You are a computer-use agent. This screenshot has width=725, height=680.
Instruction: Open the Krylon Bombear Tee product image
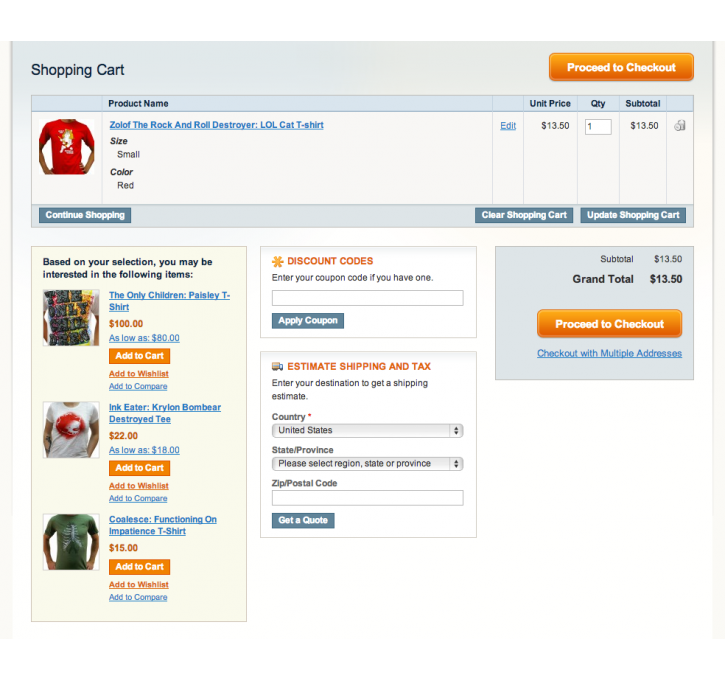[71, 430]
